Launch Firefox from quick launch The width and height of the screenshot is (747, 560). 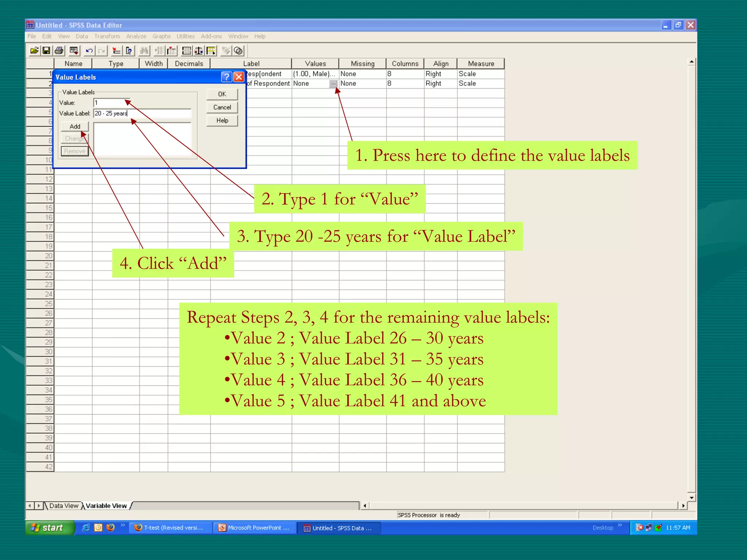(111, 528)
